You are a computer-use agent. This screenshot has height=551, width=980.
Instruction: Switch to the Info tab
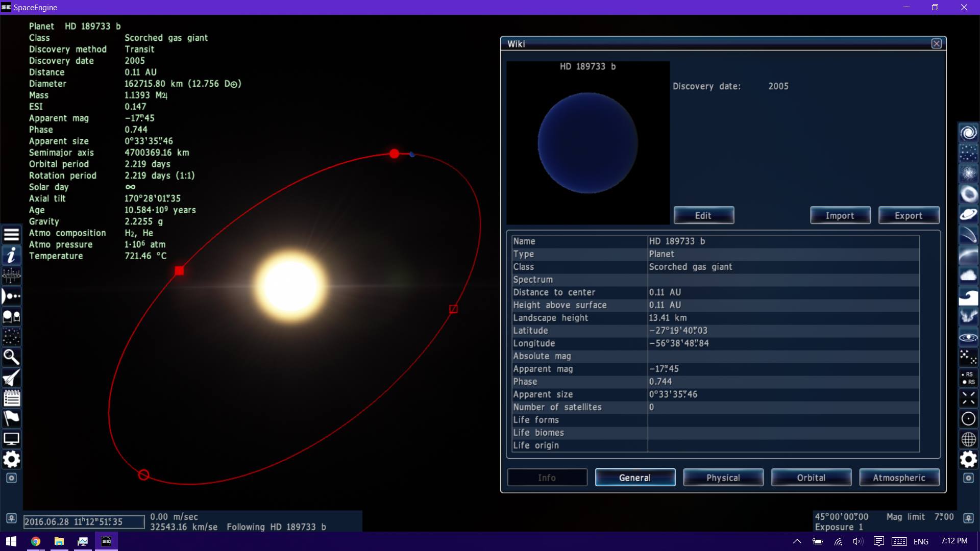(547, 478)
